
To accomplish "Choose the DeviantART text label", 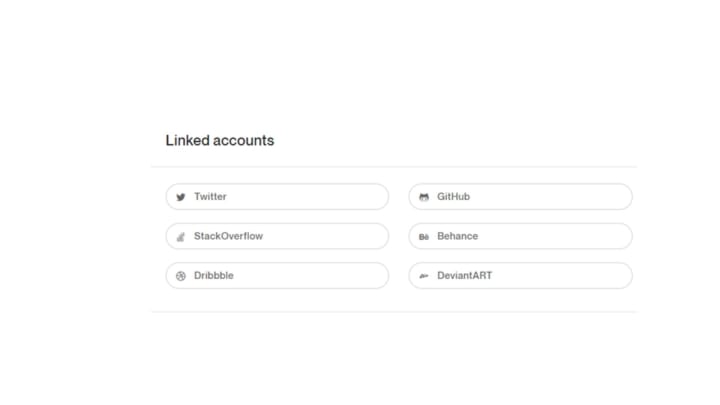I will [464, 276].
